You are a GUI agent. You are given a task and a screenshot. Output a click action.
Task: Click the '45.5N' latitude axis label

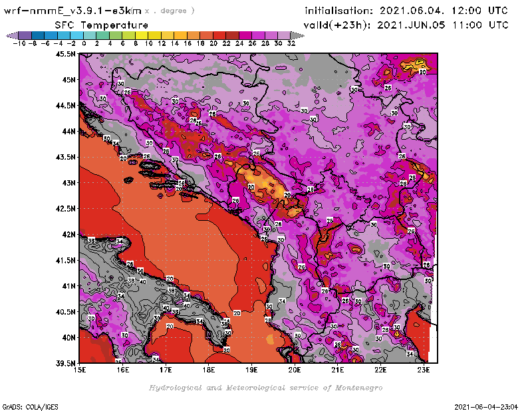[x=66, y=54]
